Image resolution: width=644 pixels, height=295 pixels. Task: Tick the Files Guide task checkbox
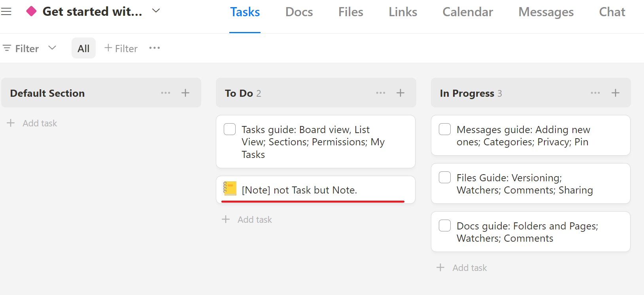coord(445,177)
